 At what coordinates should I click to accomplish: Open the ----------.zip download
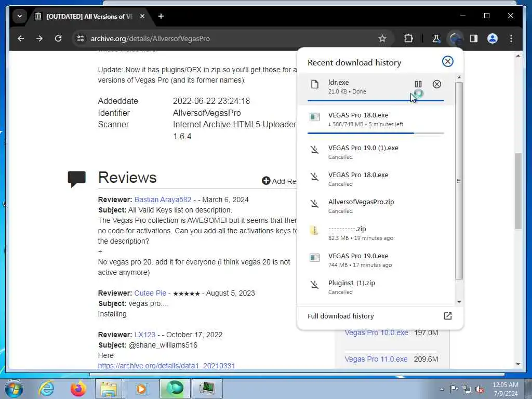[376, 233]
